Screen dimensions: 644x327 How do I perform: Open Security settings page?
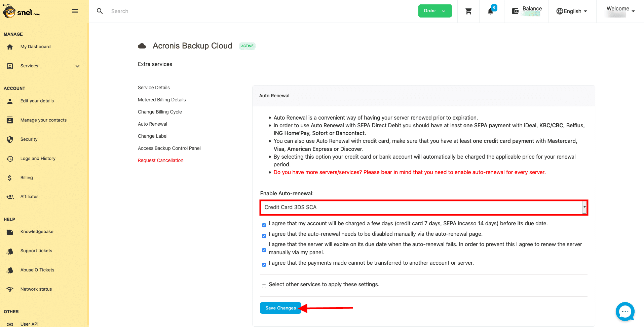pos(29,139)
